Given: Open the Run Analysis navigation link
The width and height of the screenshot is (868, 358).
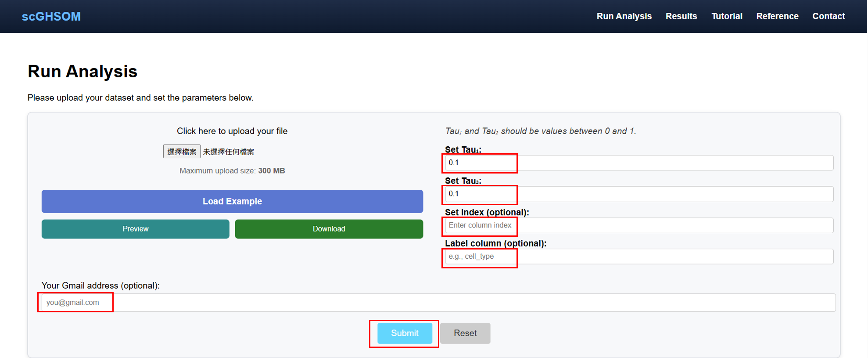Looking at the screenshot, I should 624,16.
